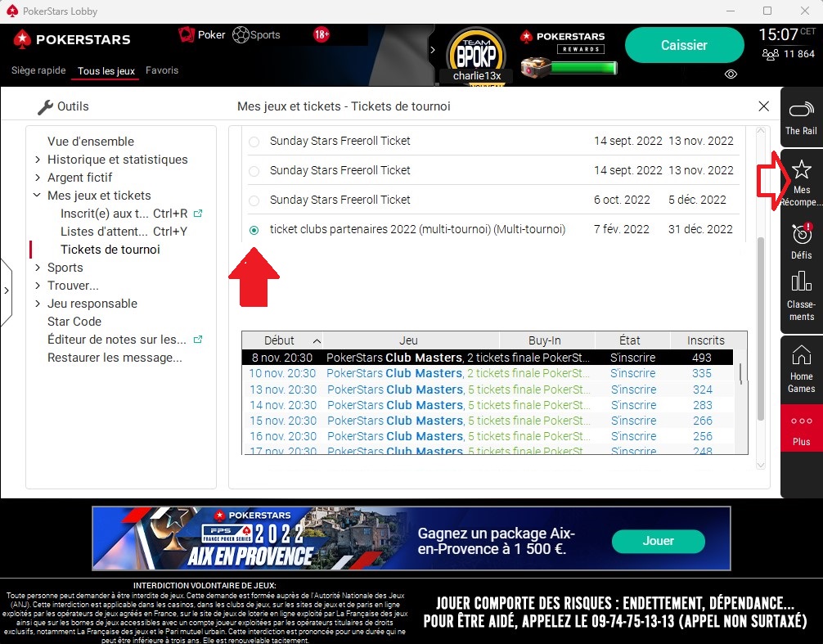Click the tournament table scrollbar thumb
This screenshot has width=823, height=644.
point(740,374)
